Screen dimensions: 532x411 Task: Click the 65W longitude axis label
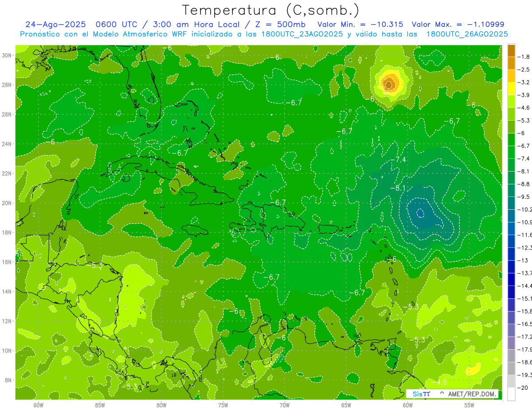(x=346, y=405)
